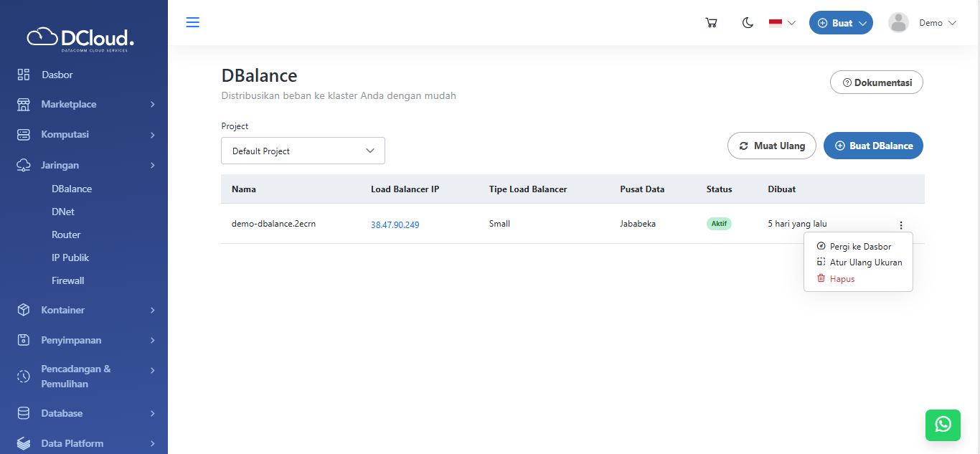Select Pergi ke Dasbor menu option

(859, 247)
